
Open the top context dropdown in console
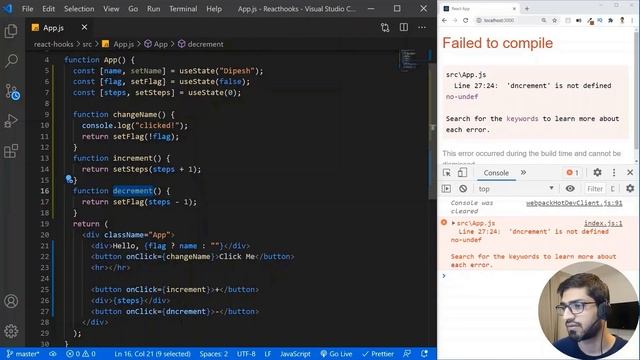[x=516, y=189]
